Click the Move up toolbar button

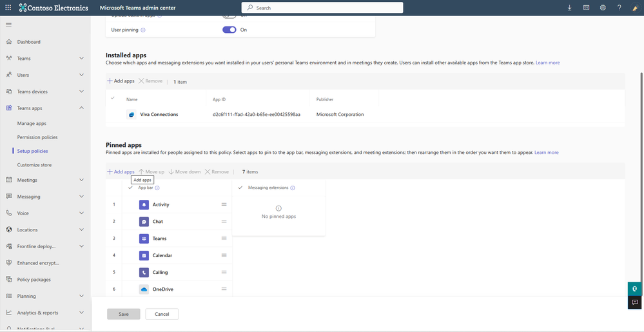(x=151, y=171)
